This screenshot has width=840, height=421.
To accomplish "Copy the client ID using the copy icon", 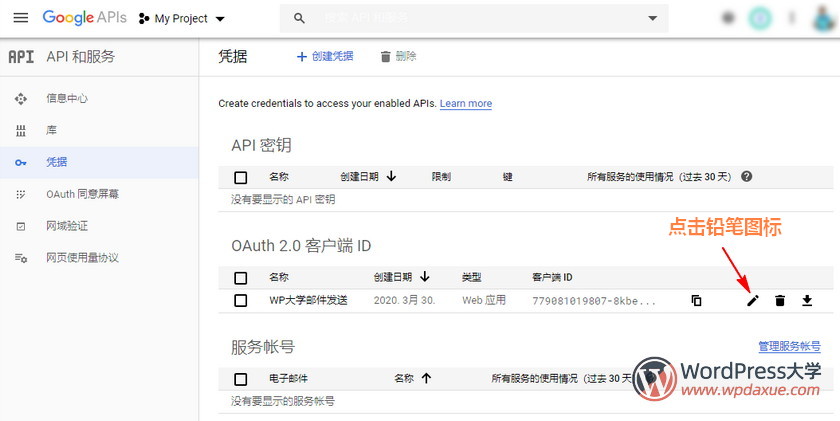I will pyautogui.click(x=697, y=300).
